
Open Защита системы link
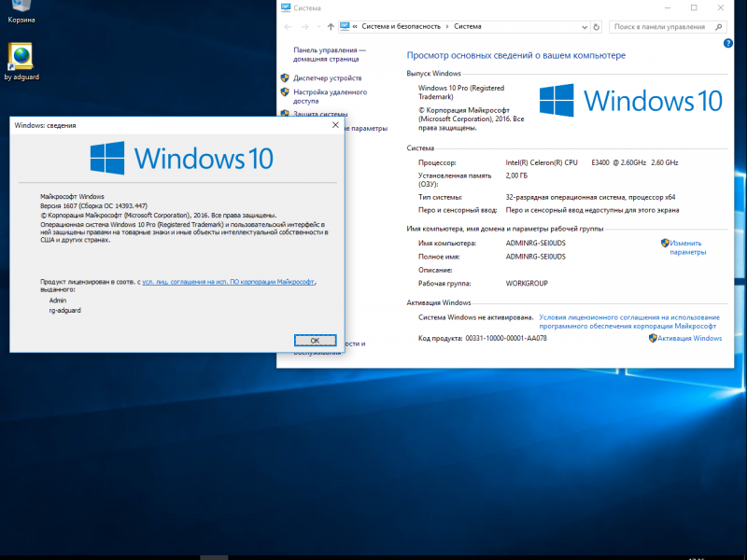[x=320, y=114]
